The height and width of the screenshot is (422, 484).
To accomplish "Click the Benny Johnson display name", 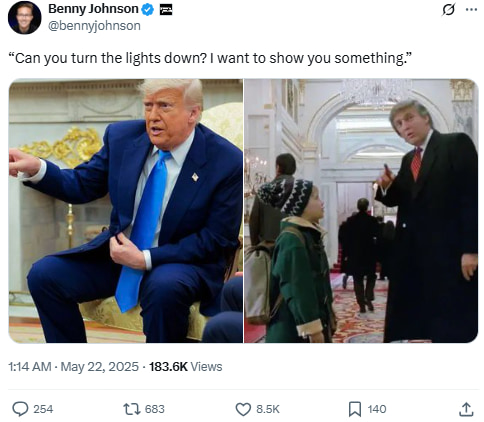I will (x=93, y=9).
